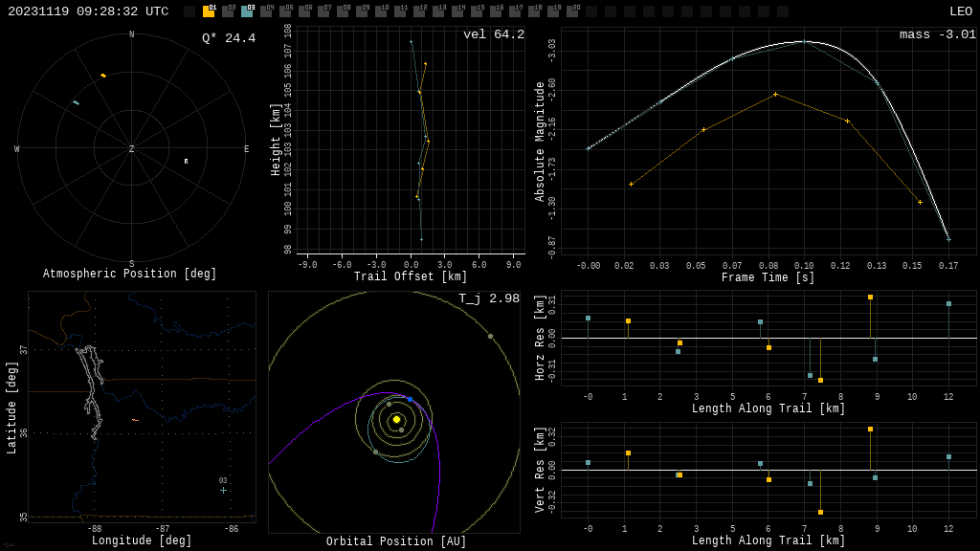This screenshot has width=980, height=551.
Task: Click the yellow light curve peak marker
Action: 775,95
